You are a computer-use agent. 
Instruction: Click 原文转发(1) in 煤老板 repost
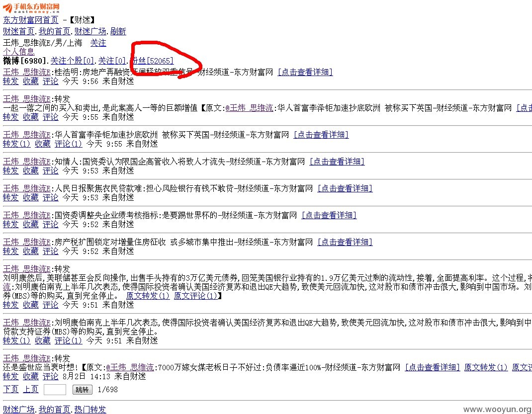point(486,367)
